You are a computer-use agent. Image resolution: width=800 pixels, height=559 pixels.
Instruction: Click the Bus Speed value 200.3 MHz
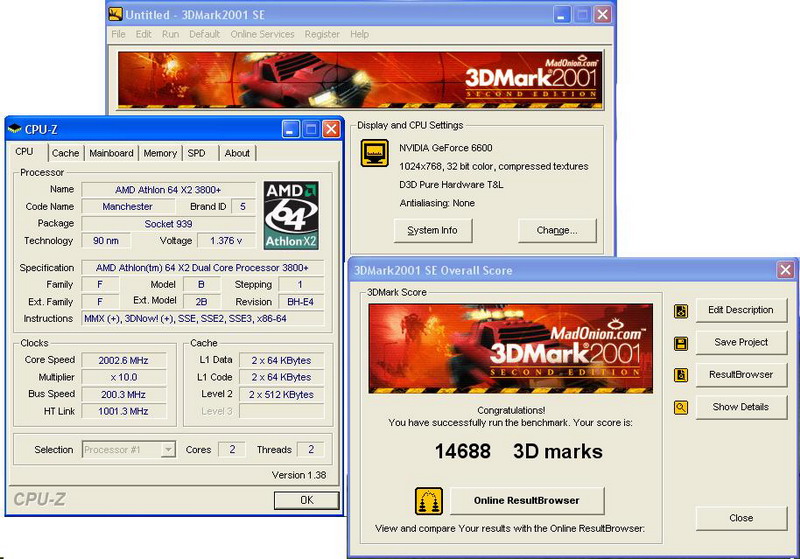click(123, 395)
